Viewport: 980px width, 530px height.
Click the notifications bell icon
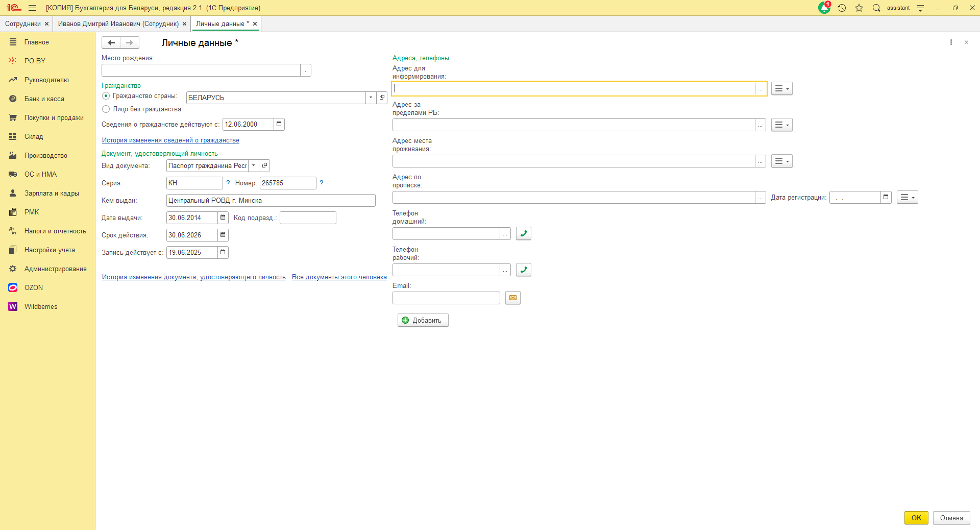(824, 8)
